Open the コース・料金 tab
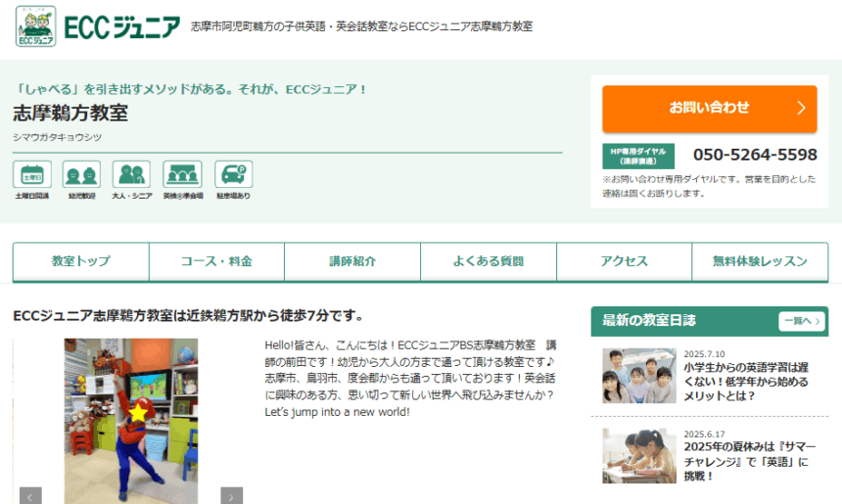Image resolution: width=842 pixels, height=504 pixels. click(216, 261)
